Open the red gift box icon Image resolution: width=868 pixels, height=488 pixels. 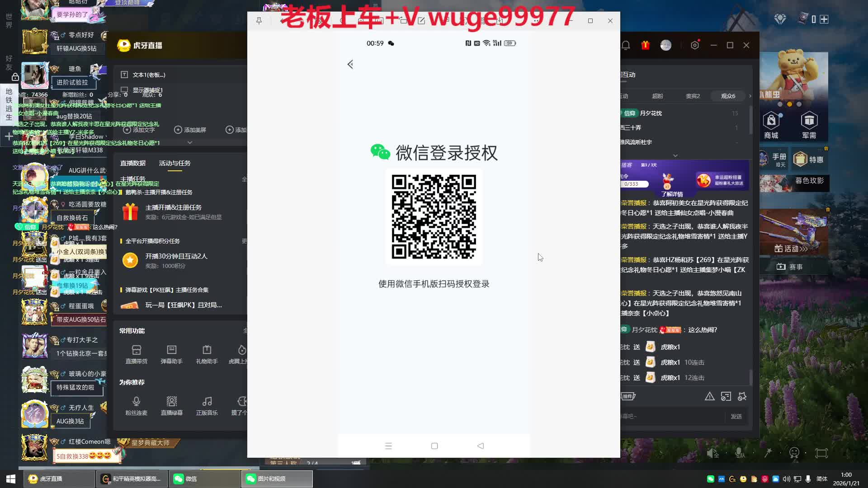[645, 45]
